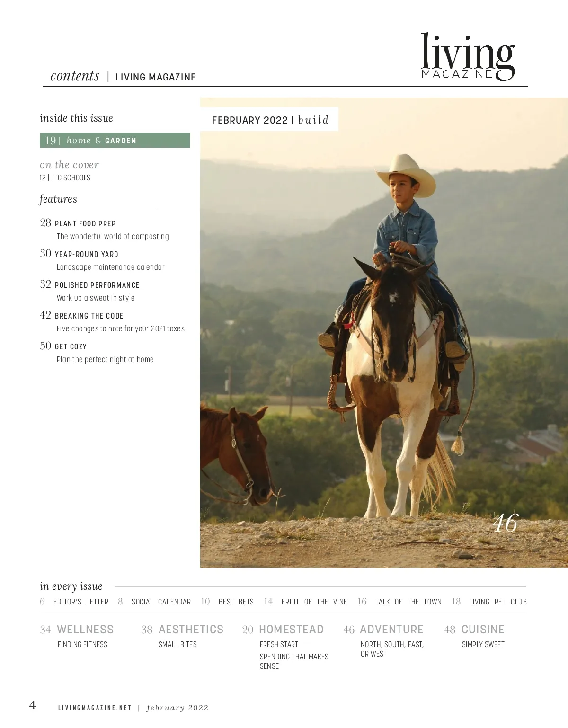Open Best Bets section
Viewport: 568px width, 728px height.
(x=236, y=602)
